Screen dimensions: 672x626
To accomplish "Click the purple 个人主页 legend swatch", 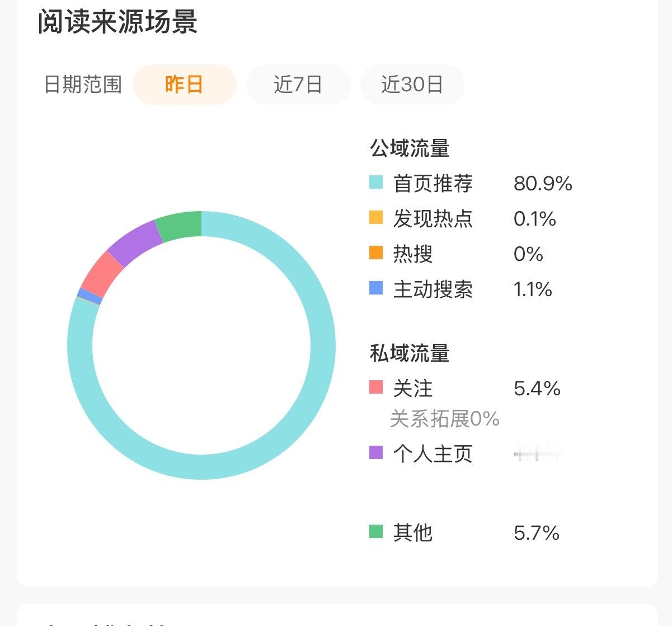I will tap(376, 452).
